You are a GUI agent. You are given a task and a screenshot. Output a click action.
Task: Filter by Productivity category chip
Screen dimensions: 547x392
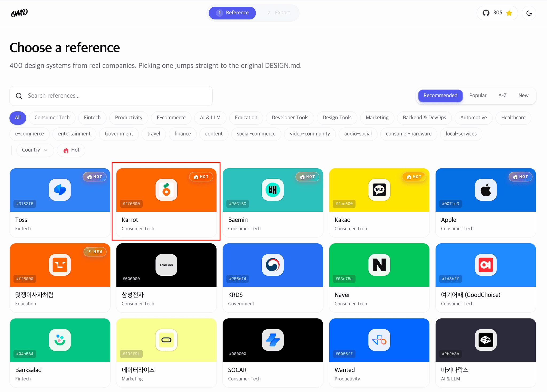coord(129,118)
